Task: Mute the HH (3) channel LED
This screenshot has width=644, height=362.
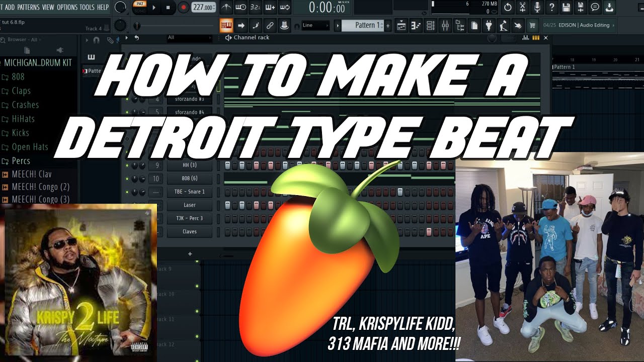Action: [x=127, y=165]
